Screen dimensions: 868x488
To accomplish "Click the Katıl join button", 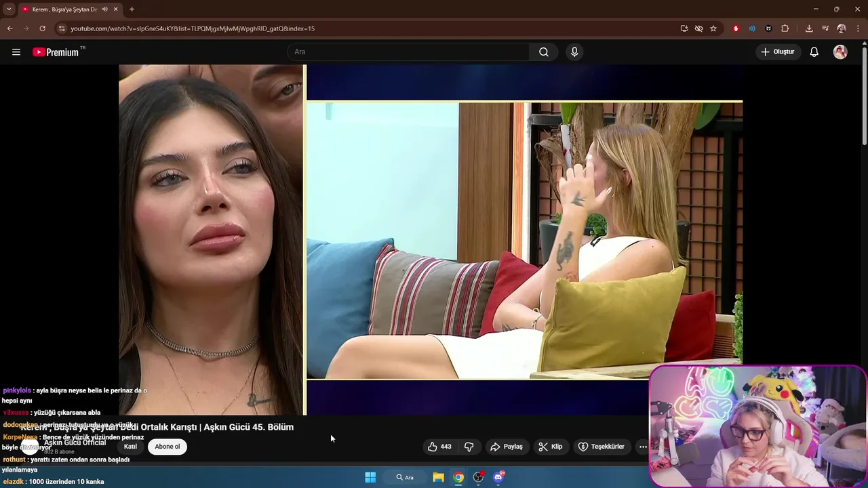I will pos(130,447).
